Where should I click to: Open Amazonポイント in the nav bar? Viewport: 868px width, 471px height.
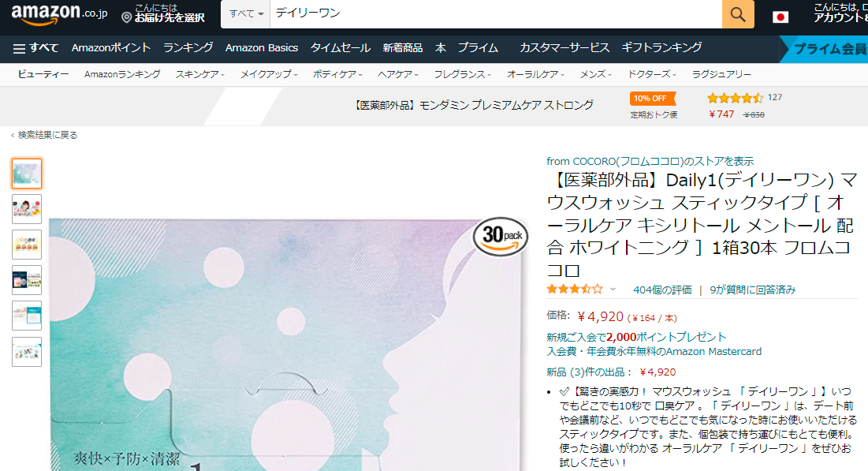tap(110, 48)
